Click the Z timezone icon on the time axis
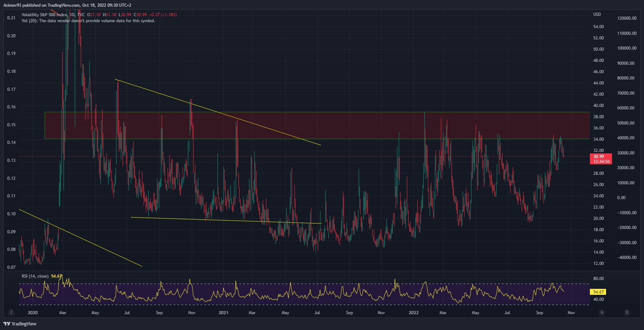This screenshot has width=644, height=330. pyautogui.click(x=12, y=312)
